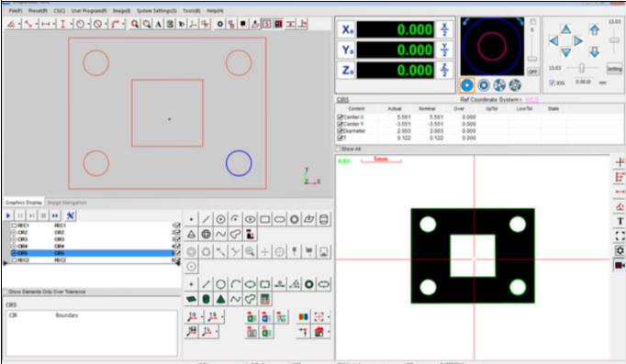Click the RGB color bars icon
The image size is (626, 364).
coord(304,317)
